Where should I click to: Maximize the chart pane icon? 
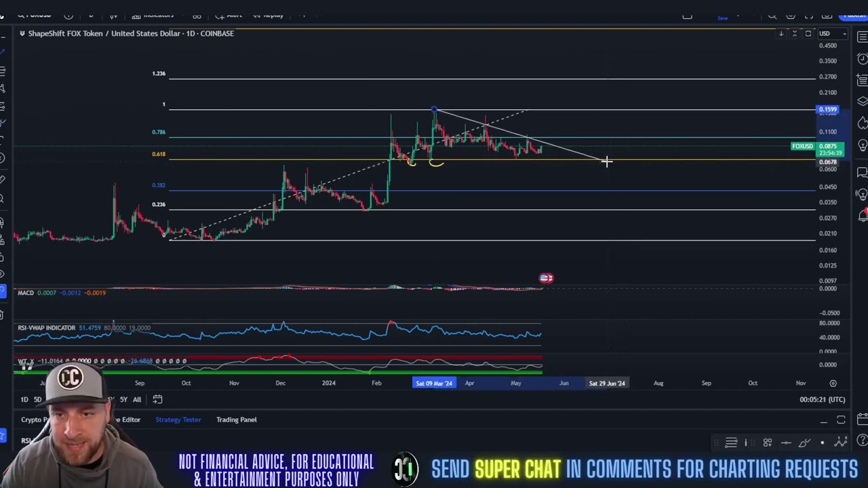pyautogui.click(x=808, y=33)
